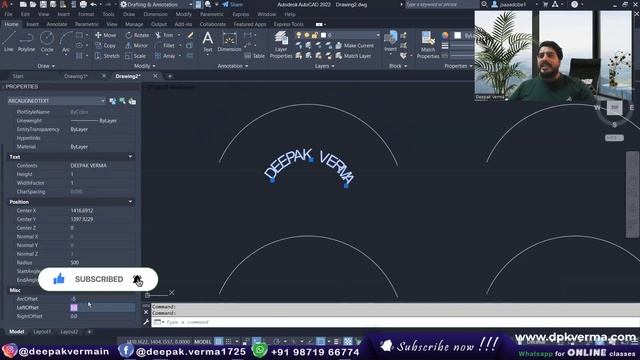Viewport: 640px width, 360px height.
Task: Click the Trim tool
Action: (x=164, y=35)
